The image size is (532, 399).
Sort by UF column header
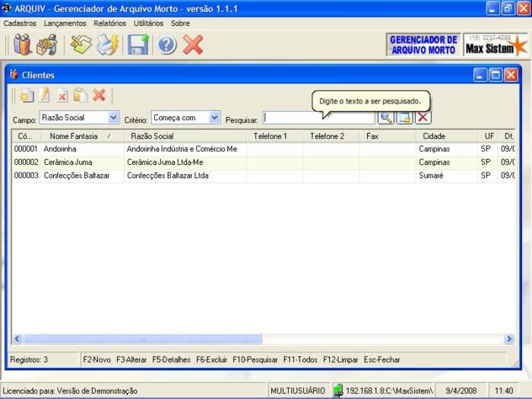pyautogui.click(x=488, y=136)
